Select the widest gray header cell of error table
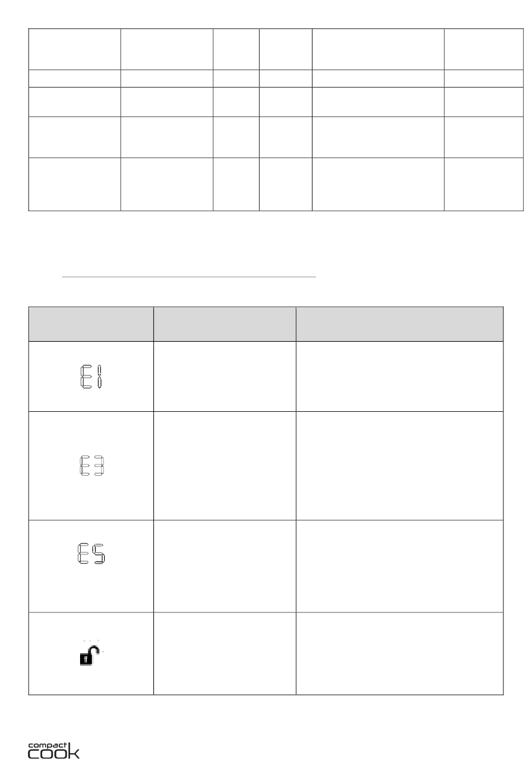The image size is (532, 762). coord(400,324)
